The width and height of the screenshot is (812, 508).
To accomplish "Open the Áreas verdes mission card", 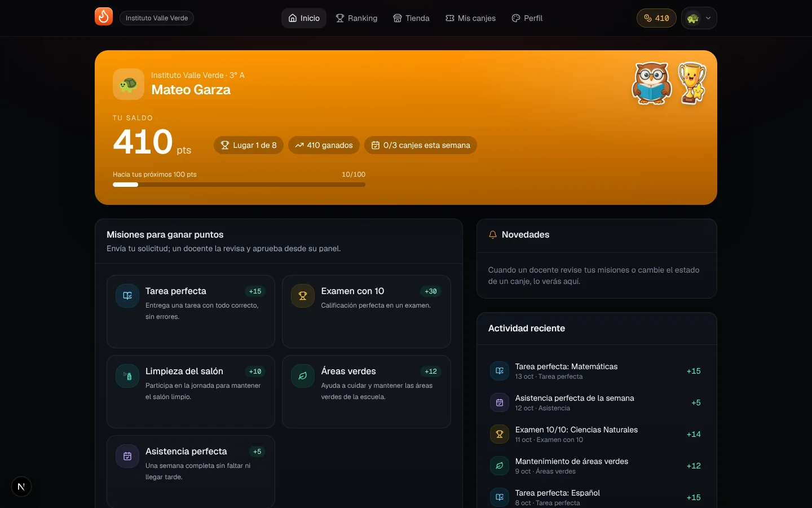I will pyautogui.click(x=367, y=392).
